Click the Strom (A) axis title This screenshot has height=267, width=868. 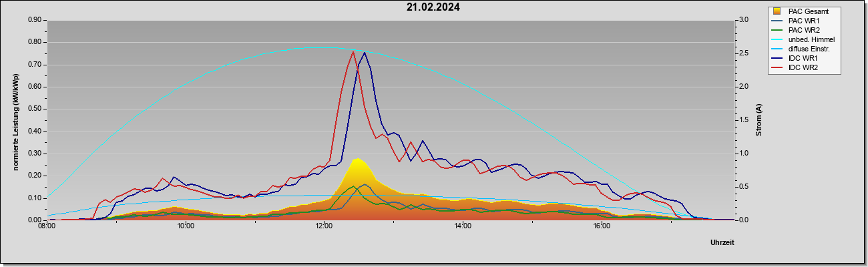click(758, 121)
